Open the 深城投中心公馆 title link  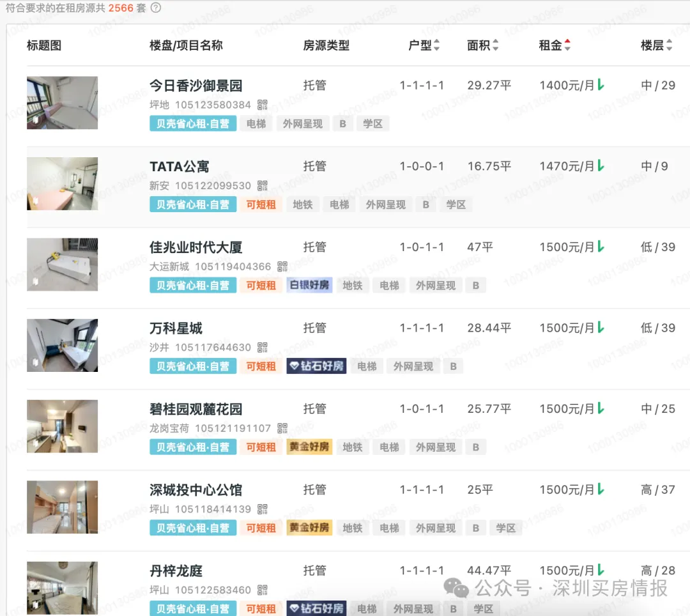point(196,490)
